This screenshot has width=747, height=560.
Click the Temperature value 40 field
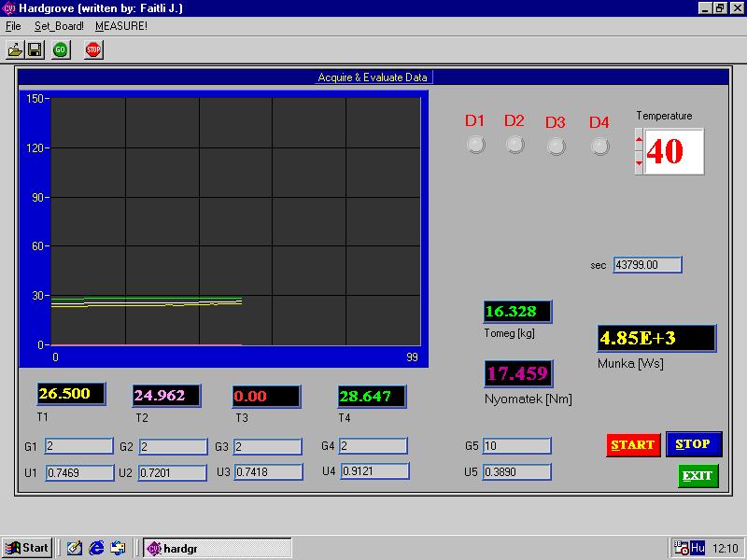pyautogui.click(x=673, y=151)
